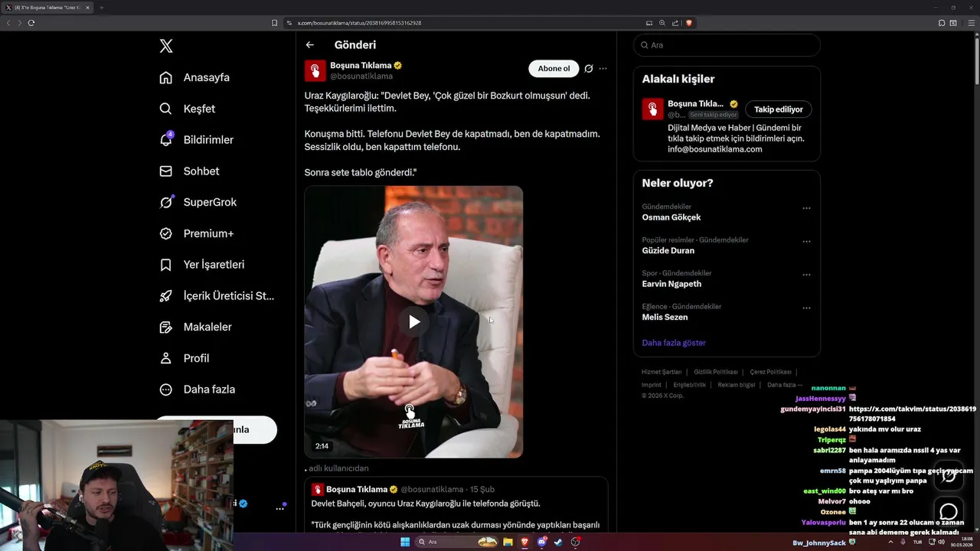Open Steam from taskbar
Image resolution: width=980 pixels, height=551 pixels.
pyautogui.click(x=558, y=542)
